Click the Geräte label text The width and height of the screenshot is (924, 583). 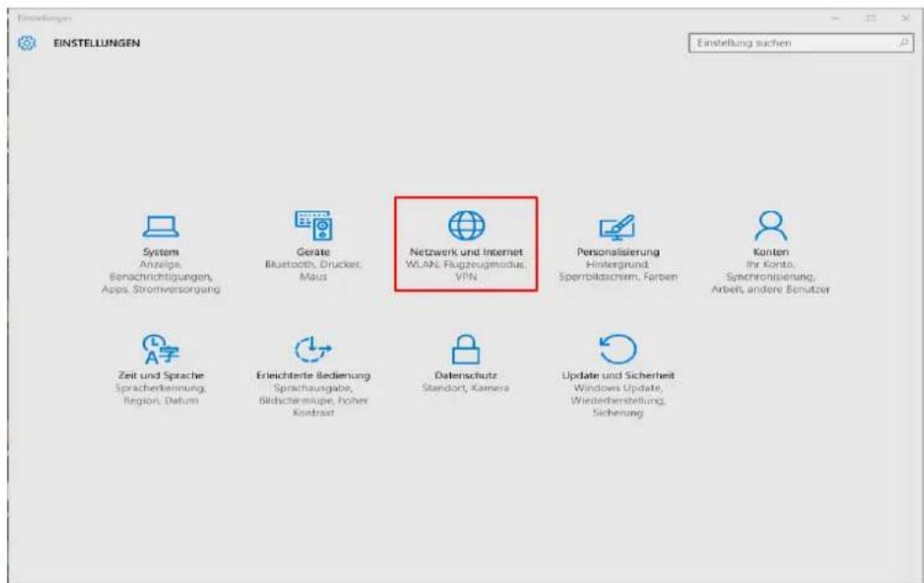tap(313, 251)
